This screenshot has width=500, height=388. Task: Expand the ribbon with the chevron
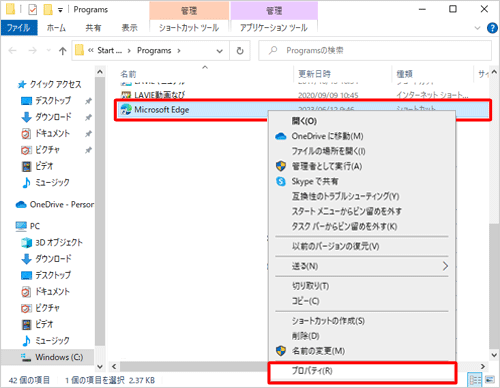(477, 28)
